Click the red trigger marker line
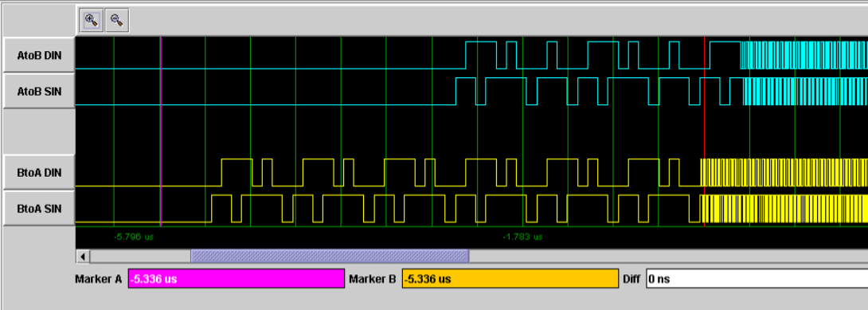 coord(704,131)
